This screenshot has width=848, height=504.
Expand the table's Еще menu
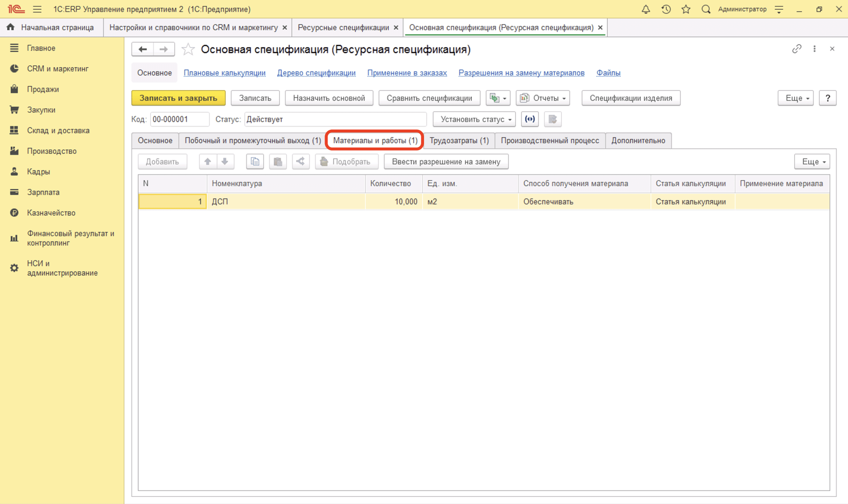pos(812,162)
